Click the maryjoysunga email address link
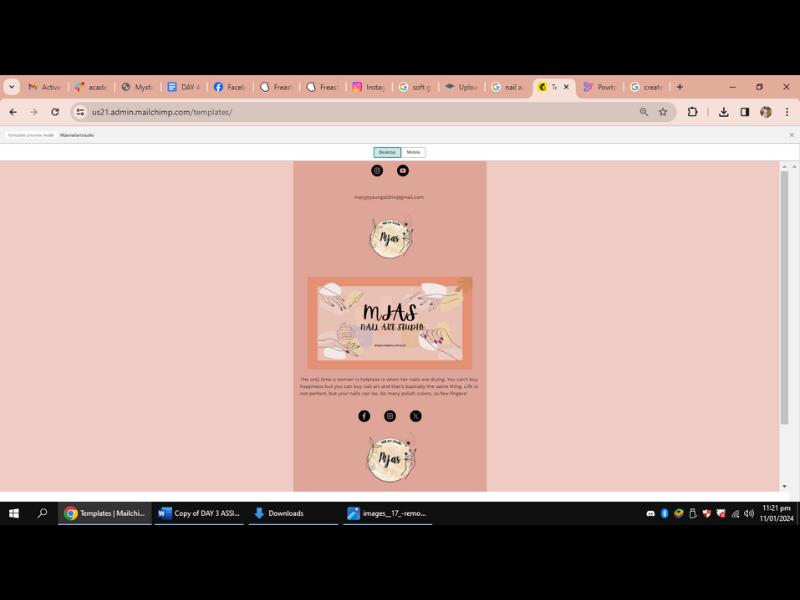The height and width of the screenshot is (600, 800). click(x=389, y=197)
